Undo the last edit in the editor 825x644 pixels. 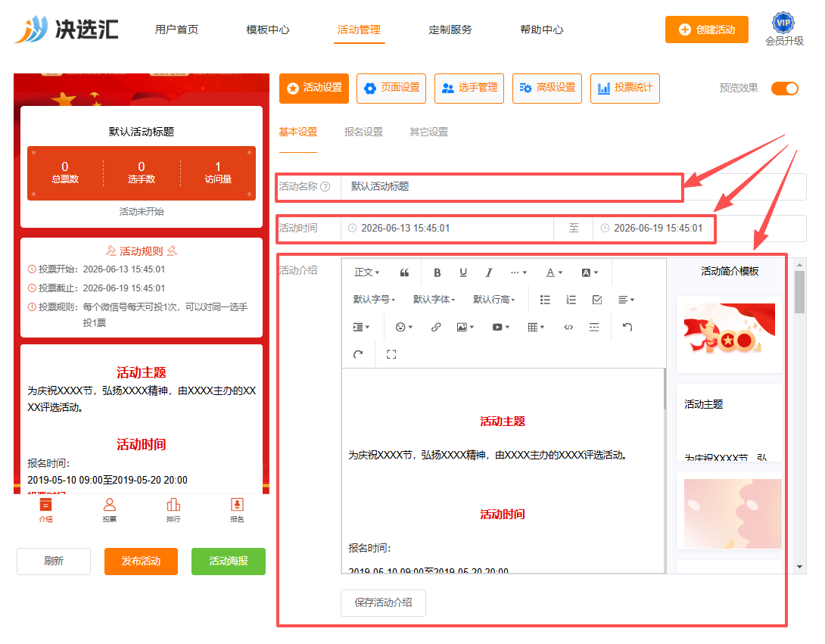[x=627, y=327]
